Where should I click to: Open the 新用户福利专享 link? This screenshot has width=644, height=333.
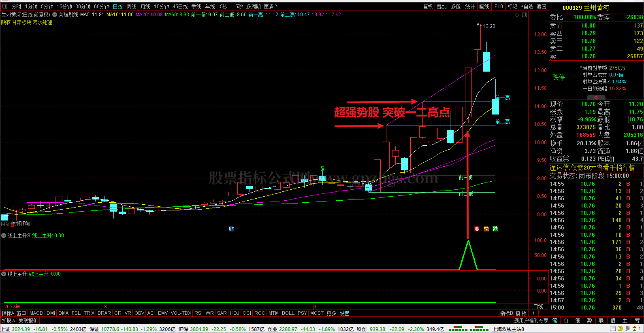tap(531, 320)
